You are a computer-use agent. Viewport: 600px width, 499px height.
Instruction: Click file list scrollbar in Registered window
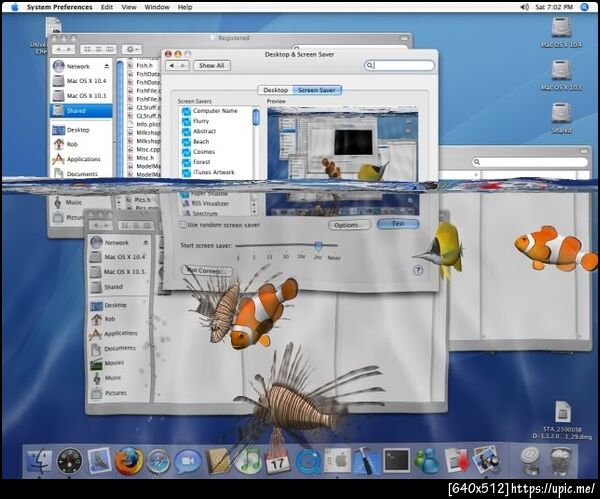point(120,119)
